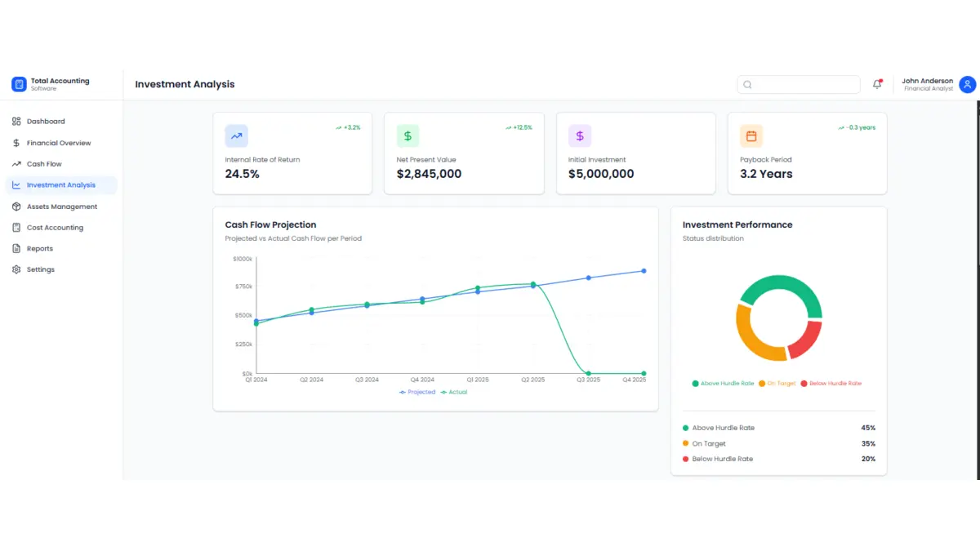This screenshot has width=980, height=551.
Task: Open Financial Overview from the sidebar
Action: [x=59, y=143]
